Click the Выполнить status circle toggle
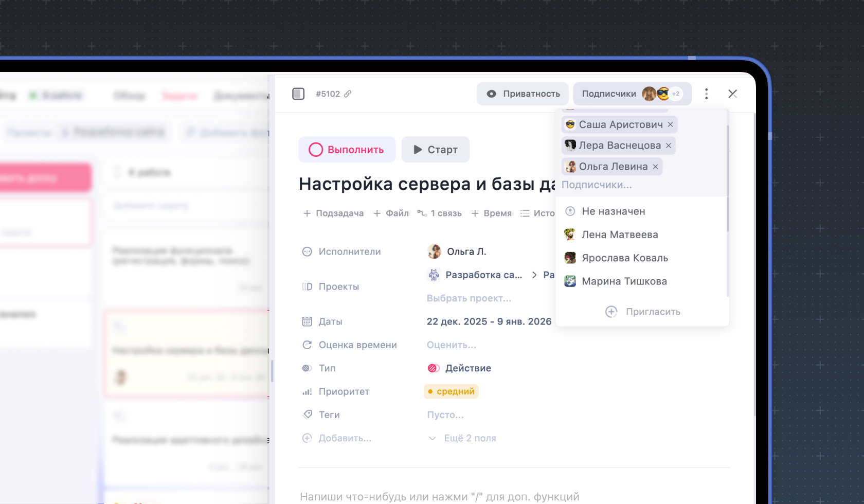 [x=316, y=149]
